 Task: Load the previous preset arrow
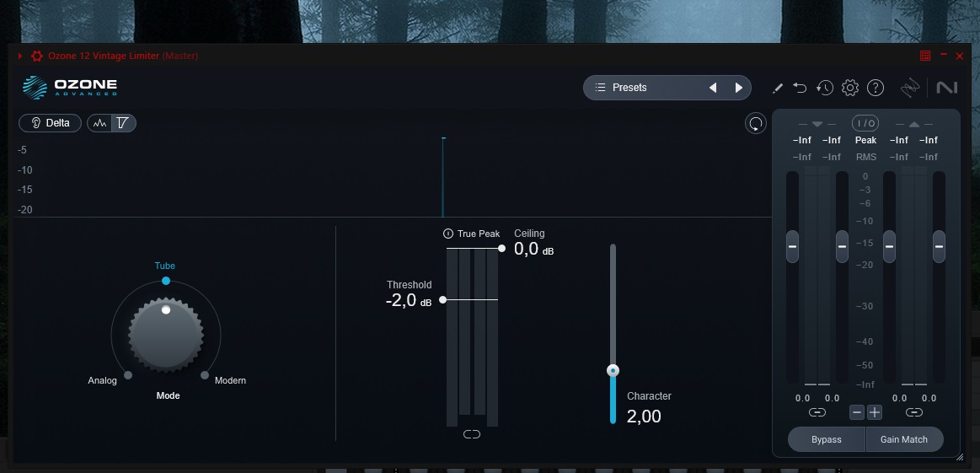713,88
